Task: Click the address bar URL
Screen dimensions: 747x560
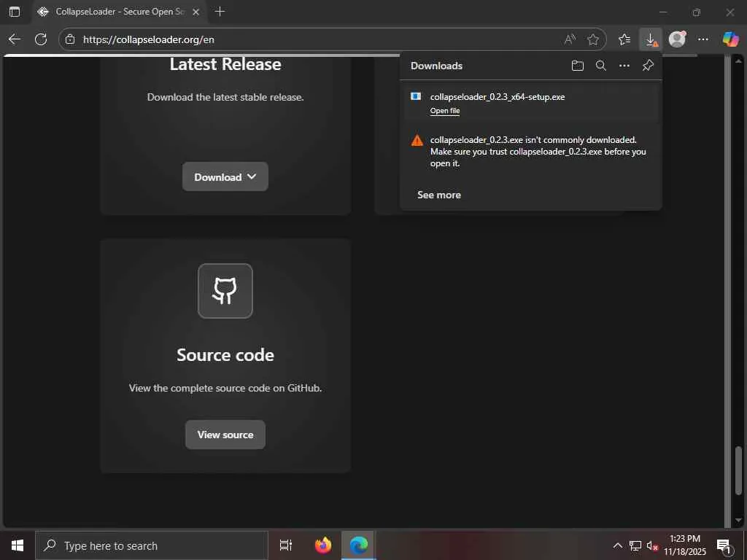Action: click(x=149, y=39)
